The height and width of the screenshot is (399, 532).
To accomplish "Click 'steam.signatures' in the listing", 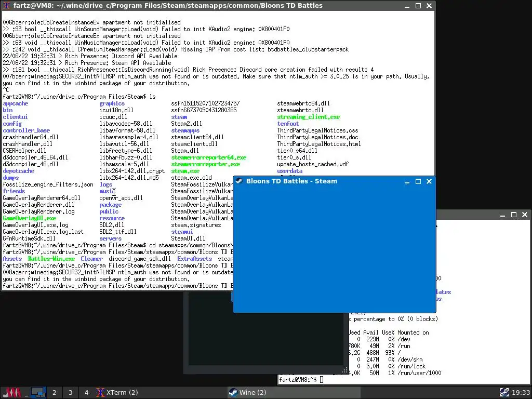I will coord(196,225).
